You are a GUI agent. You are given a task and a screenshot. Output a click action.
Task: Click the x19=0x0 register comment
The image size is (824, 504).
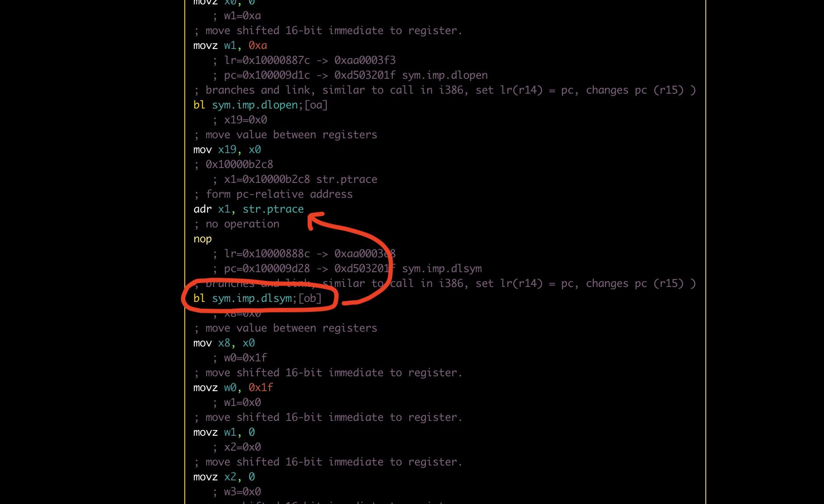click(245, 120)
